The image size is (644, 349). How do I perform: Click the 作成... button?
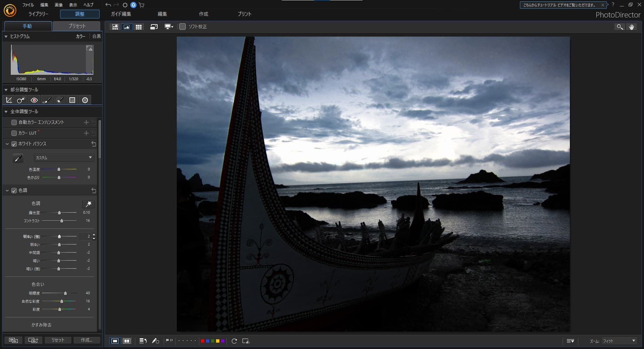(x=87, y=340)
